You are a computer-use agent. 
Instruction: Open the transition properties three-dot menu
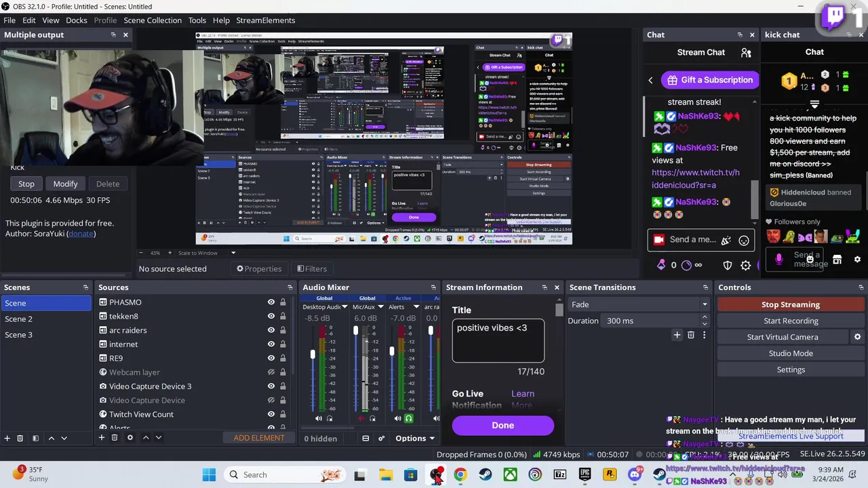pyautogui.click(x=704, y=335)
